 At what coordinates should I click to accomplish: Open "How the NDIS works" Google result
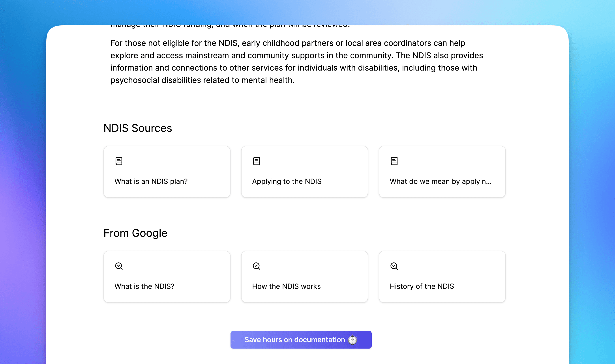(x=286, y=286)
